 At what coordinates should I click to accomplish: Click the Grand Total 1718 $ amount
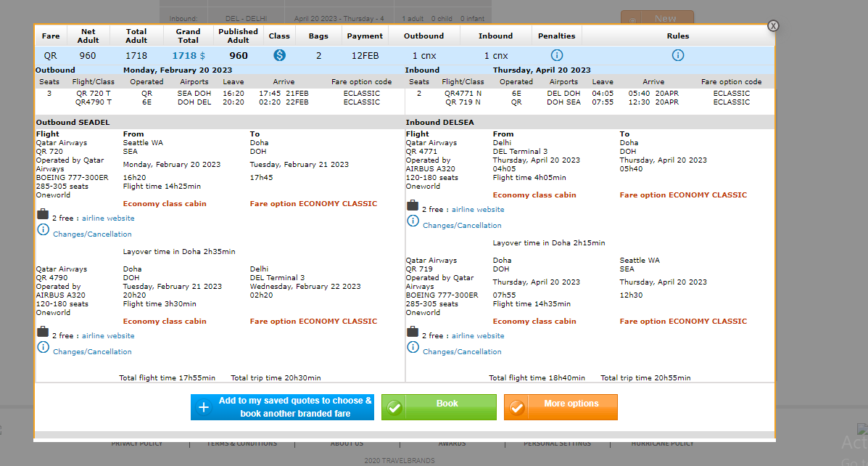(x=189, y=56)
